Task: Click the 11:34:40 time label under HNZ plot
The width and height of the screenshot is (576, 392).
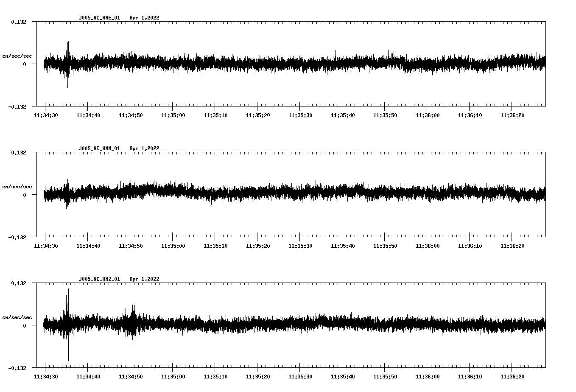Action: tap(88, 377)
